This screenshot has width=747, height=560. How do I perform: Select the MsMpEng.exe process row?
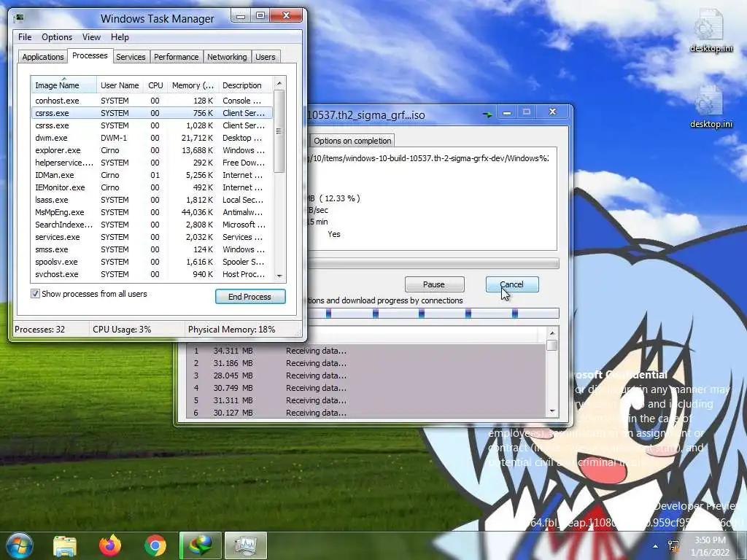152,212
